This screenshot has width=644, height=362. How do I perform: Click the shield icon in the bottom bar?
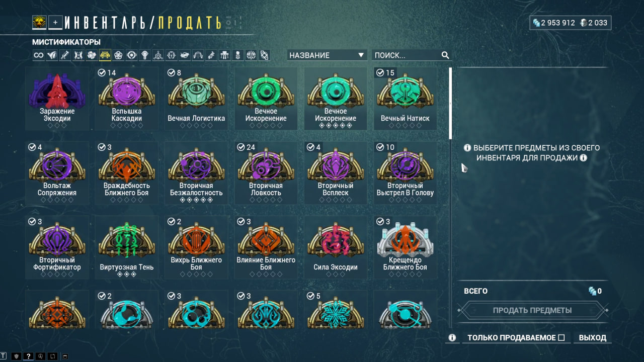tap(17, 356)
